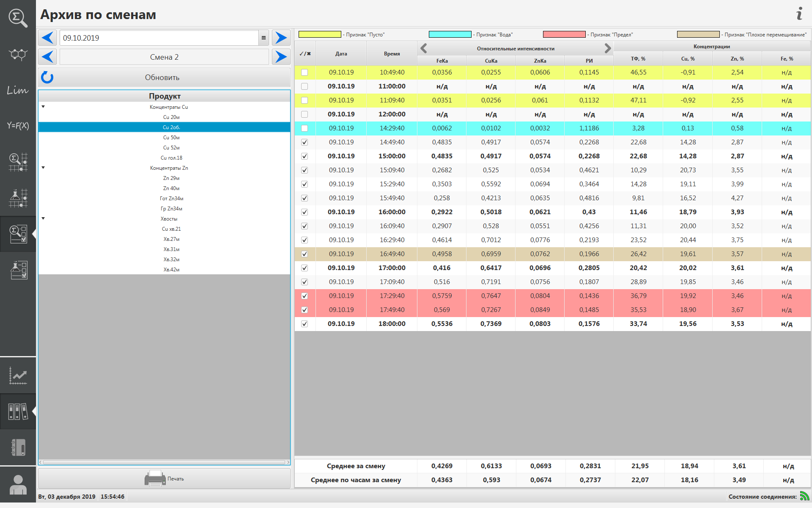
Task: Click the yellow Пусто legend swatch
Action: (320, 35)
